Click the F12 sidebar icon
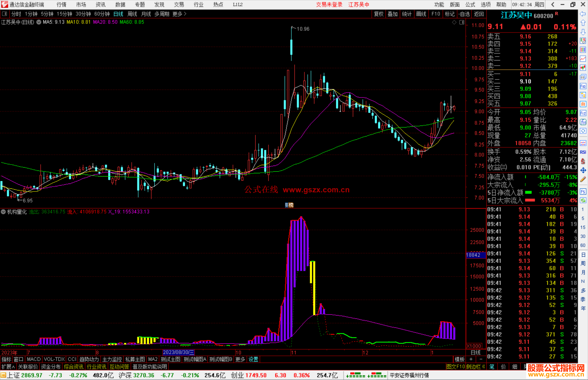Viewport: 588px width, 380px height. [583, 113]
